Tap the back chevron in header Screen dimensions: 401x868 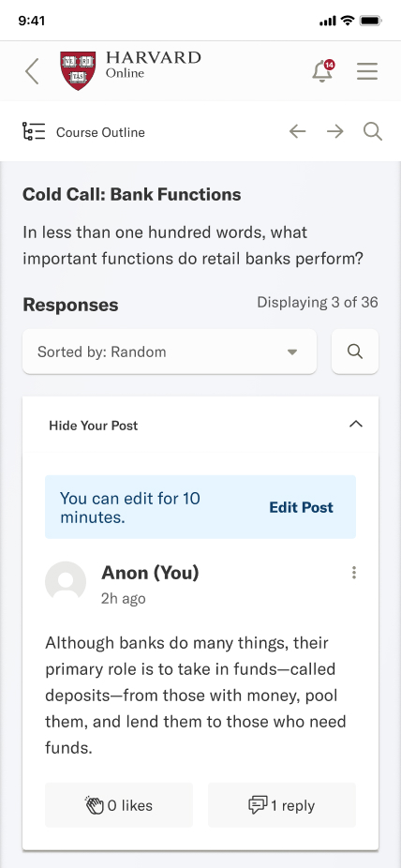32,71
